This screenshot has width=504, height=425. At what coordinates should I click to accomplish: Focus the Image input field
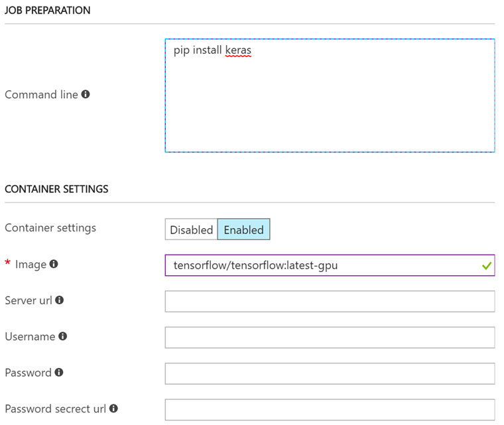tap(318, 265)
